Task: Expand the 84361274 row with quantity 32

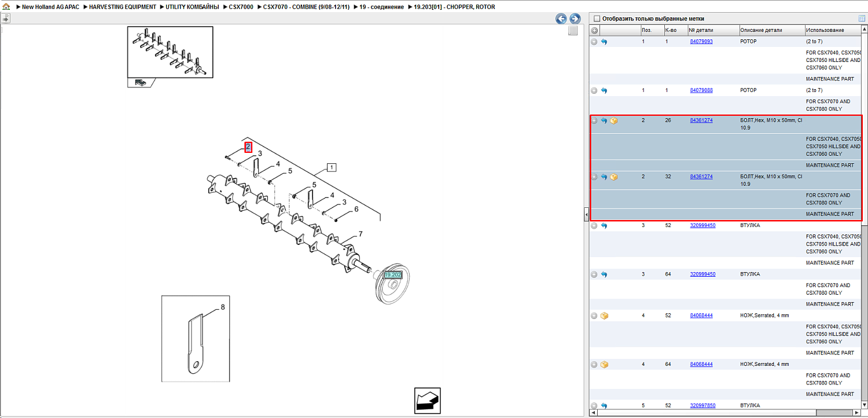Action: tap(594, 177)
